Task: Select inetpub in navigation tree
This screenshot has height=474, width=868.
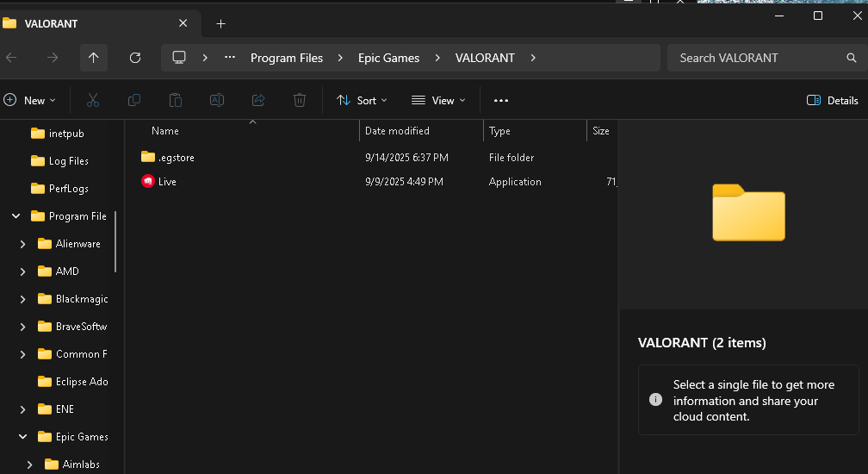Action: click(66, 134)
